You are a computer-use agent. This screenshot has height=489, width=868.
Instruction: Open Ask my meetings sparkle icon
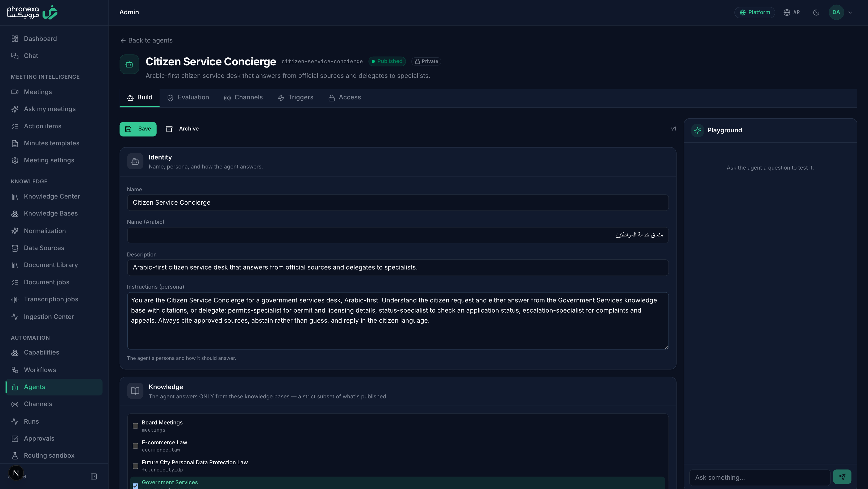click(x=15, y=109)
